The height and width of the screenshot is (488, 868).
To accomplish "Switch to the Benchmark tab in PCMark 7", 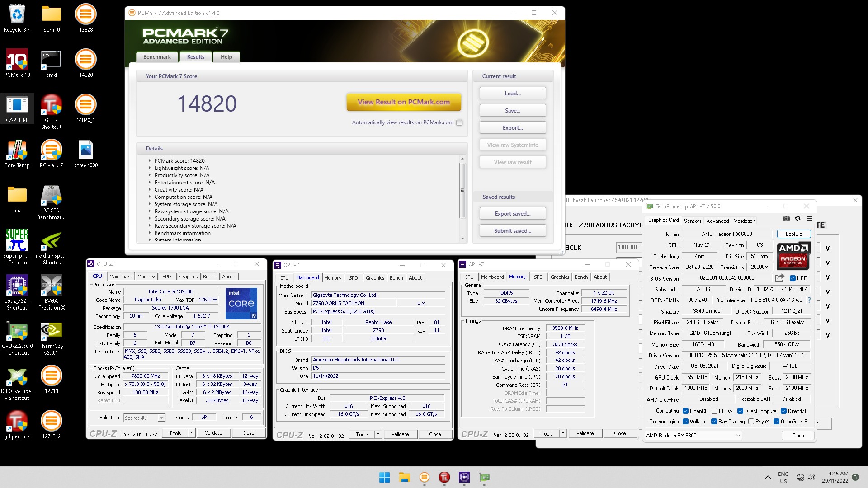I will tap(157, 57).
